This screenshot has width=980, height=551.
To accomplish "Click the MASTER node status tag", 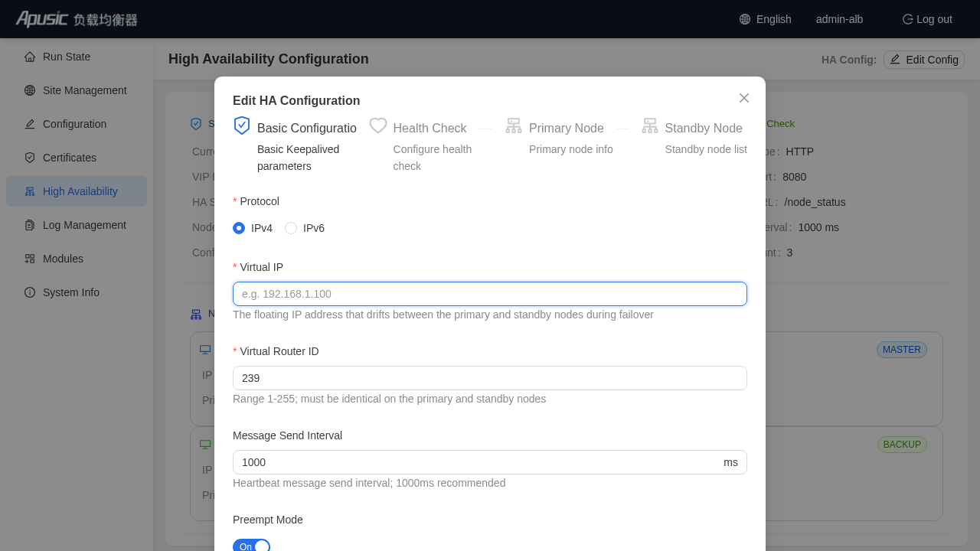I will (902, 350).
